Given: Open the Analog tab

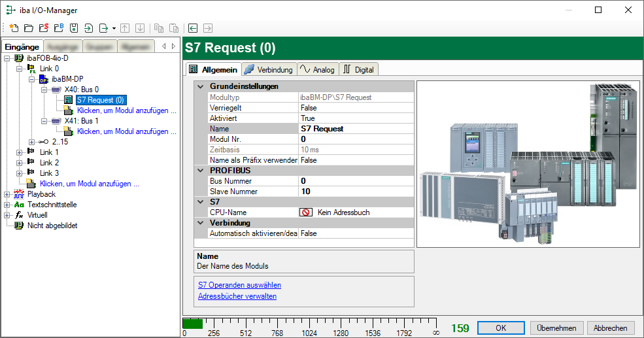Looking at the screenshot, I should [x=316, y=69].
